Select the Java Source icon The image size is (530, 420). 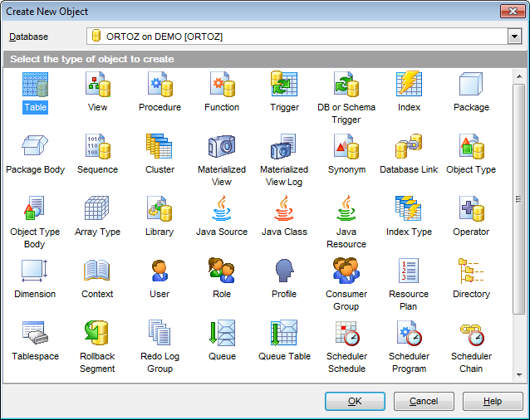point(222,208)
